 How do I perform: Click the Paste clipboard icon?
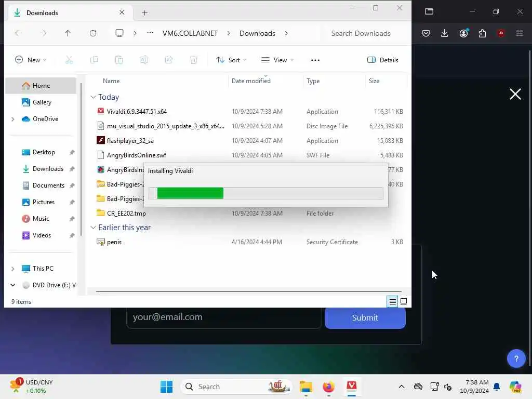coord(119,60)
